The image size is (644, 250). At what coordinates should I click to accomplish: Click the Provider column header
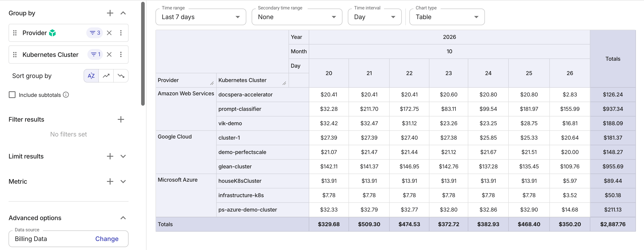(186, 80)
